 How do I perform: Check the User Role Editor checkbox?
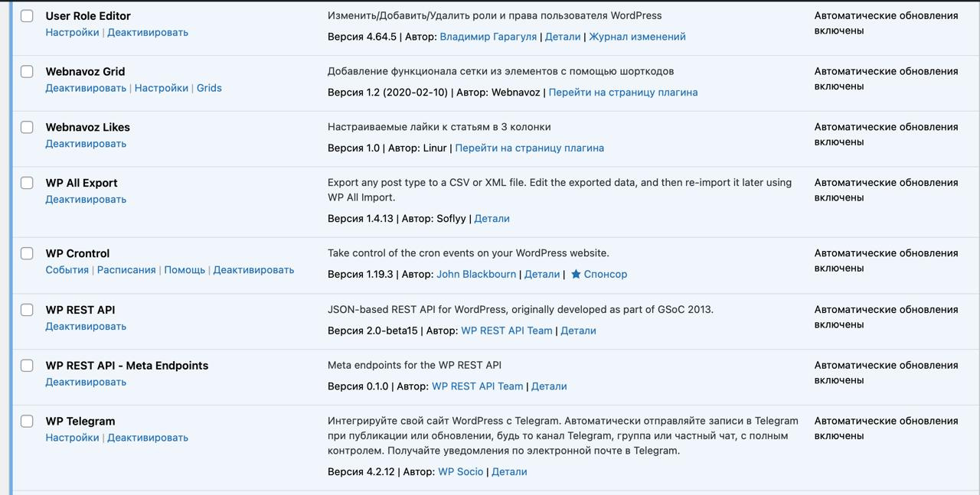[x=27, y=16]
